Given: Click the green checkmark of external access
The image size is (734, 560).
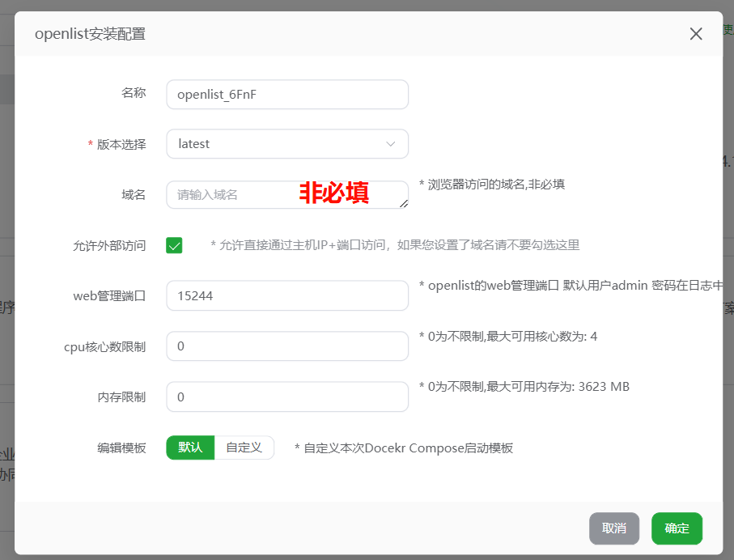Looking at the screenshot, I should click(x=174, y=244).
